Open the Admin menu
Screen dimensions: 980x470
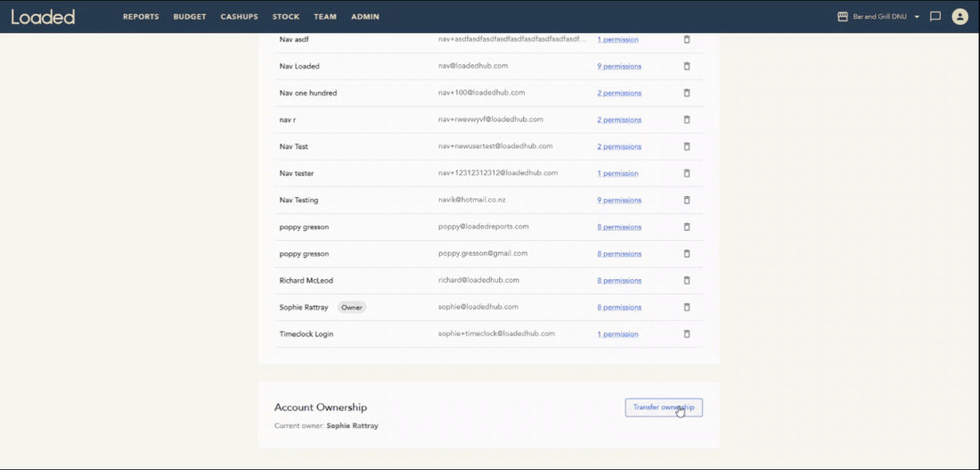[365, 17]
